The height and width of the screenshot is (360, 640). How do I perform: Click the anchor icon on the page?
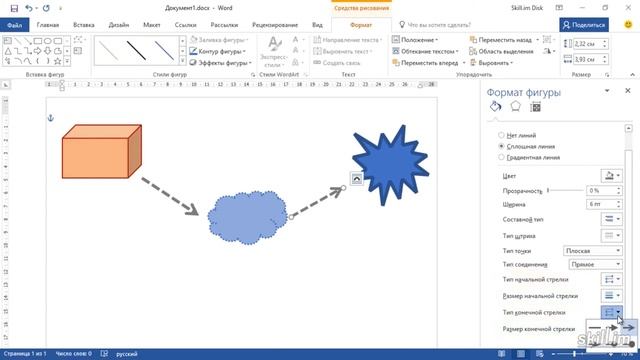51,118
